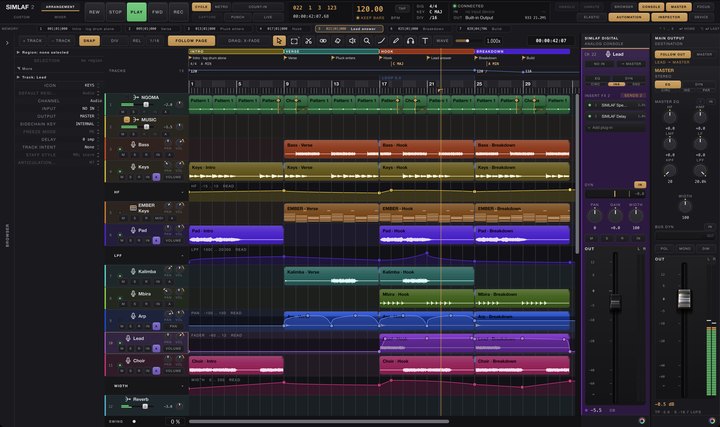Click the REC record button
This screenshot has width=720, height=427.
[178, 12]
